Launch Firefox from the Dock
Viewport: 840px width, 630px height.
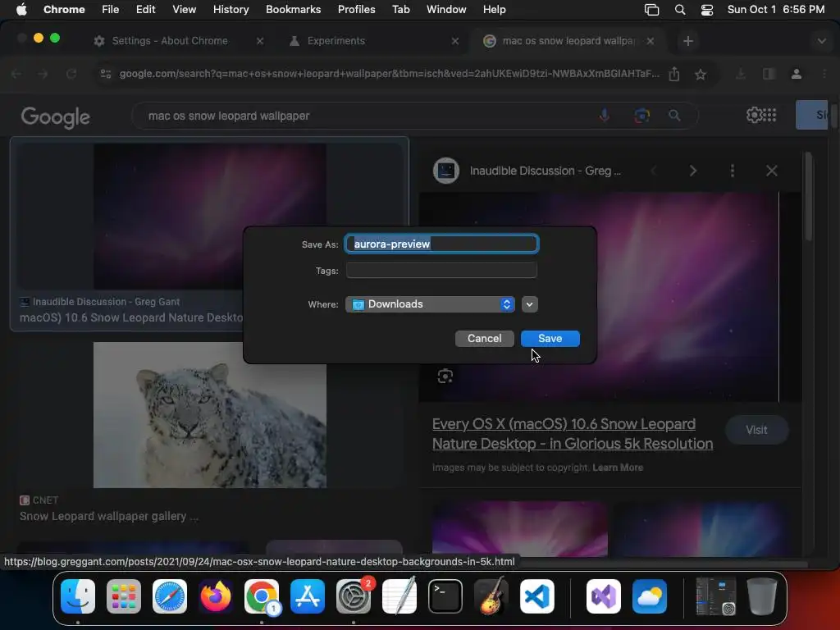216,596
